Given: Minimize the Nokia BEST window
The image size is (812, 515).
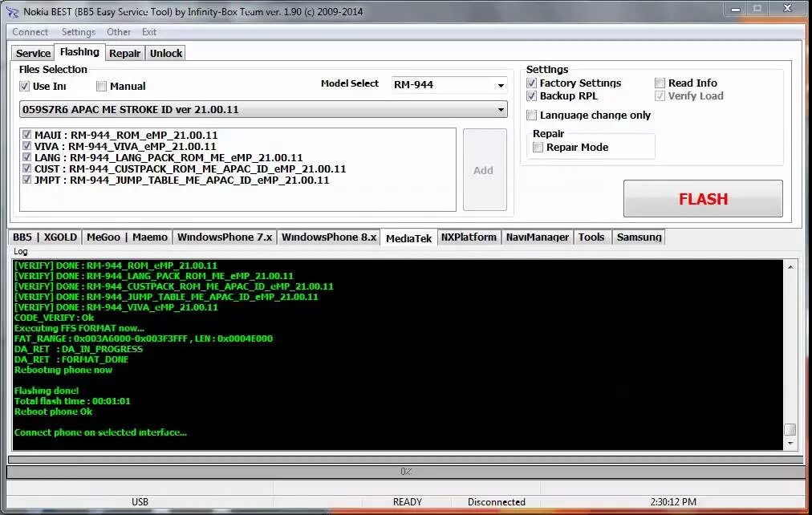Looking at the screenshot, I should click(735, 9).
